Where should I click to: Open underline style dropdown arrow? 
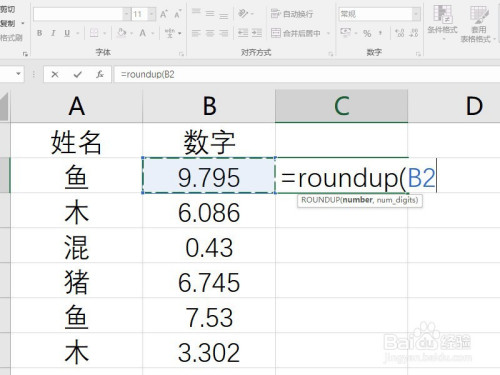[x=77, y=33]
